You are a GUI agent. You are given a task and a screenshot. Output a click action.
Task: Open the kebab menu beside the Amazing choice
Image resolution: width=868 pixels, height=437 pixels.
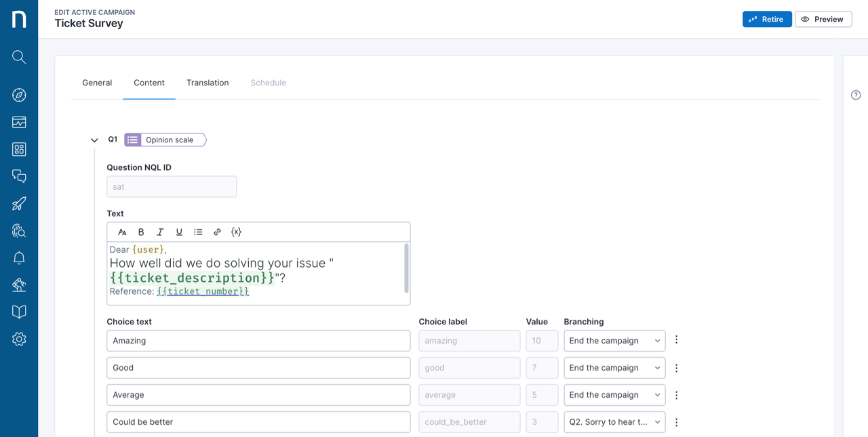676,340
